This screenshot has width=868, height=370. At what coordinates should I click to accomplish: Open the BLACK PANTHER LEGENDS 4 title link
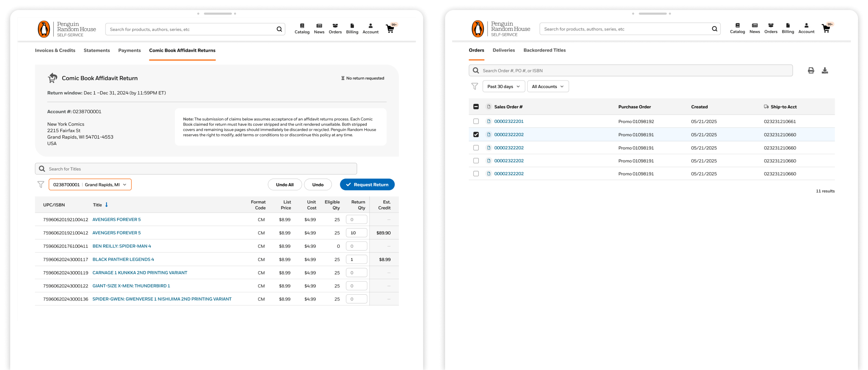click(123, 259)
